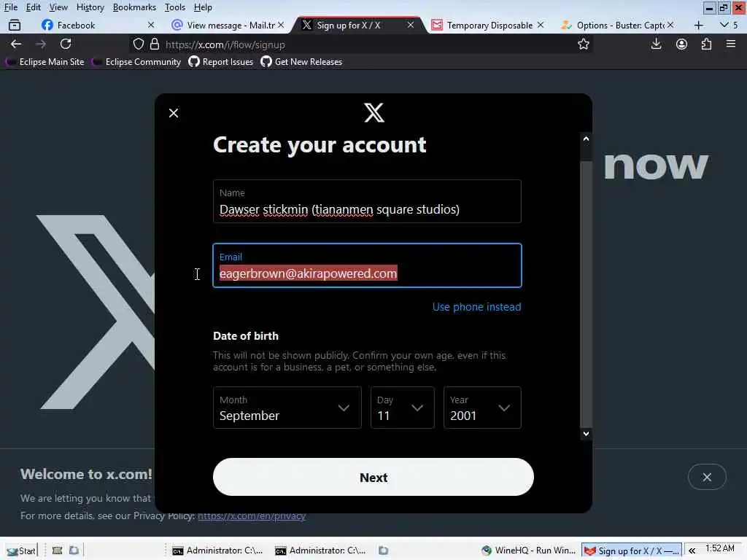This screenshot has width=747, height=560.
Task: Open Get New Releases bookmark
Action: pos(301,62)
